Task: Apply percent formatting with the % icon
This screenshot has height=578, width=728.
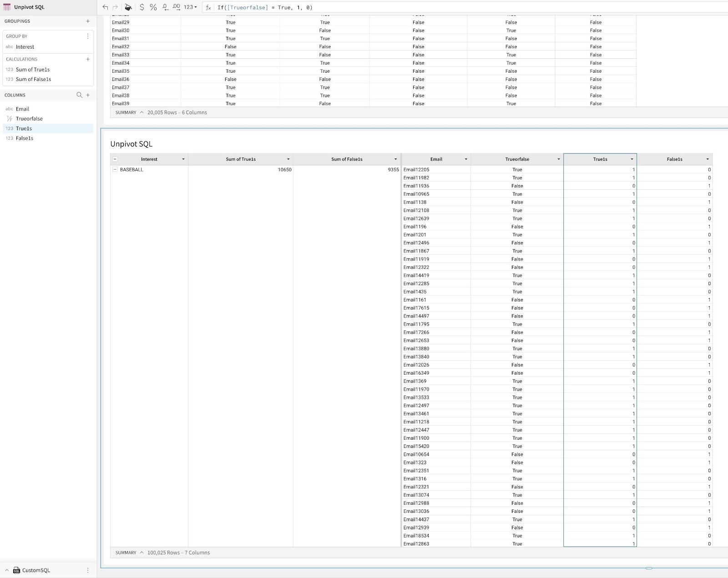Action: tap(152, 7)
